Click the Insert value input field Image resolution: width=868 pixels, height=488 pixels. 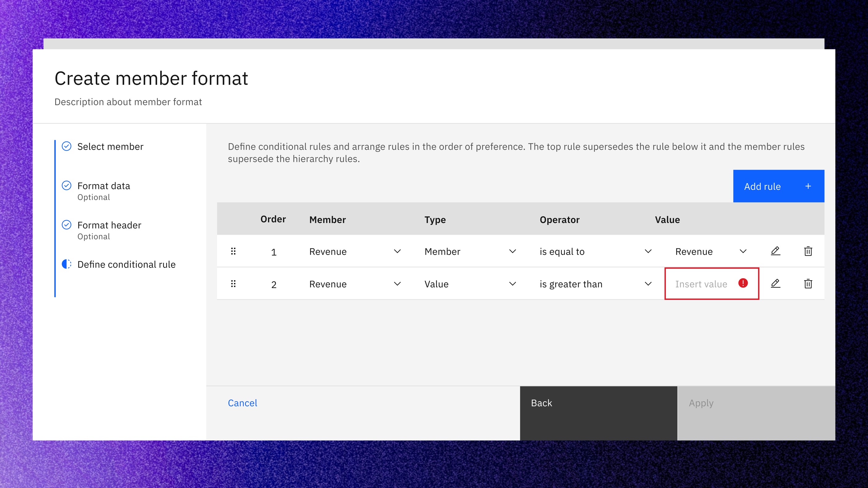[711, 284]
